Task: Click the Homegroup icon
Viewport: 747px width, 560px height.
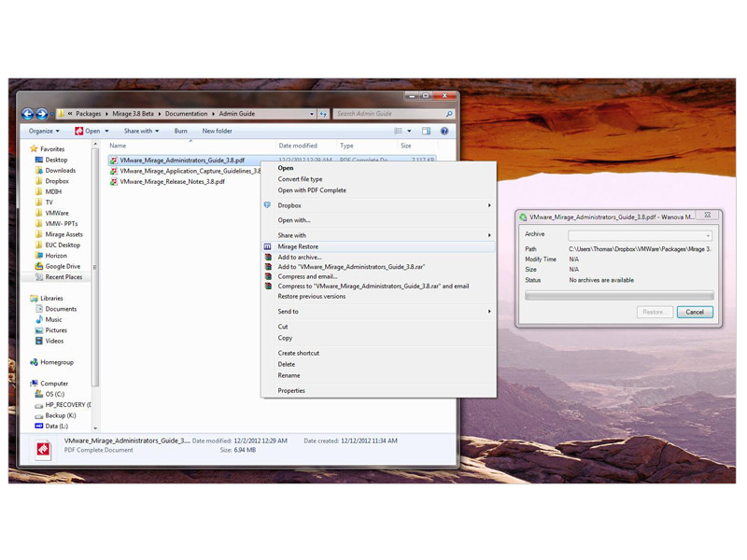Action: click(34, 362)
